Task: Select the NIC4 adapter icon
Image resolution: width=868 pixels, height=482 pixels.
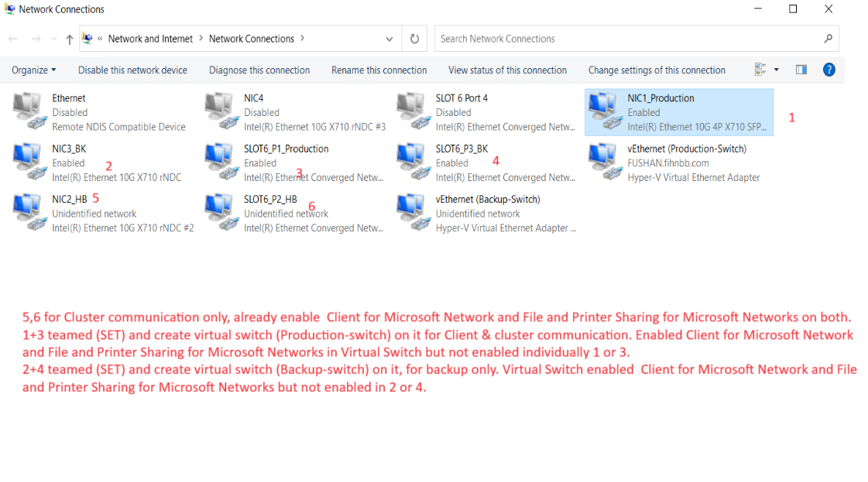Action: (221, 111)
